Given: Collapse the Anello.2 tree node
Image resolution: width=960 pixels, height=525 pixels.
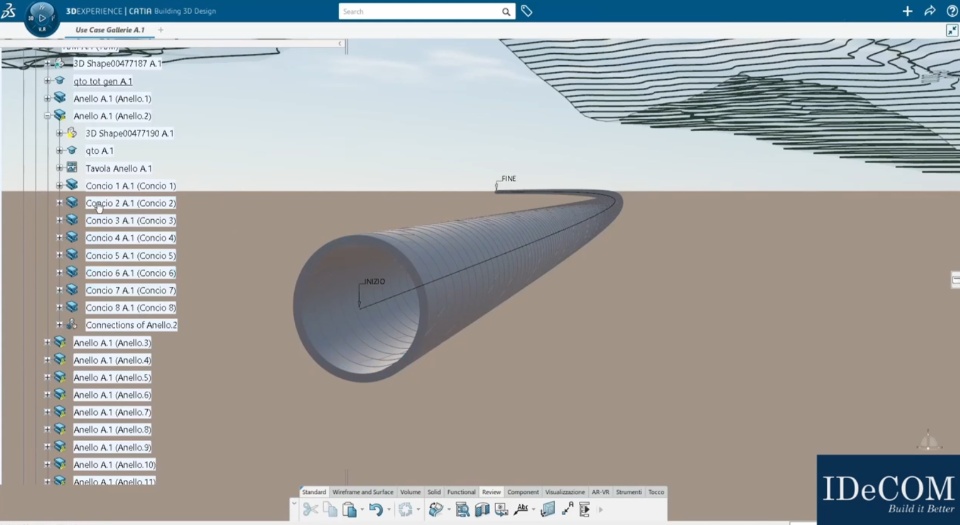Looking at the screenshot, I should pyautogui.click(x=47, y=116).
